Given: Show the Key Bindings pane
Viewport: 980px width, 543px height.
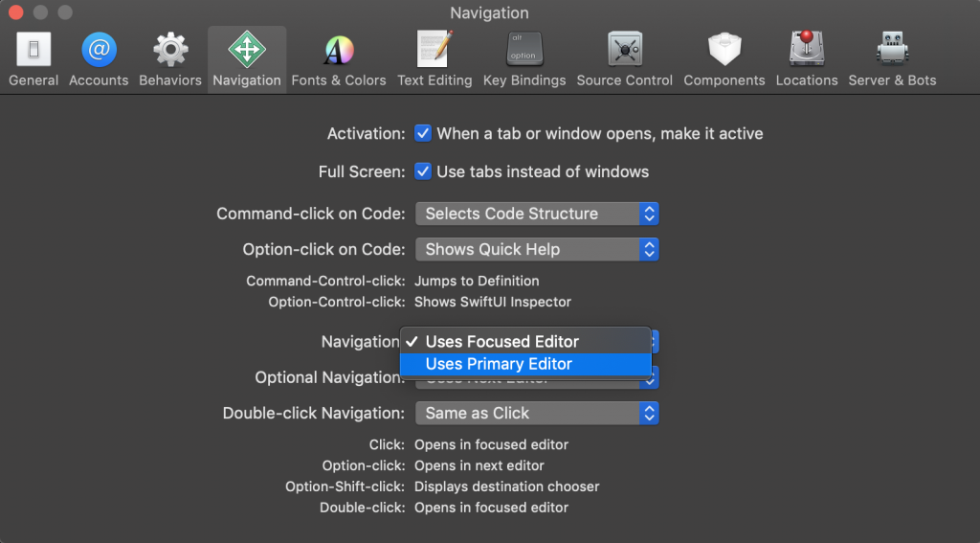Looking at the screenshot, I should [524, 59].
